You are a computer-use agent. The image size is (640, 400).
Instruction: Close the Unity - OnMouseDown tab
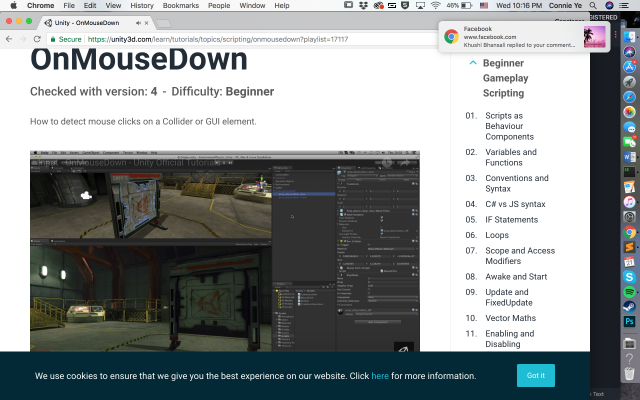pyautogui.click(x=147, y=23)
